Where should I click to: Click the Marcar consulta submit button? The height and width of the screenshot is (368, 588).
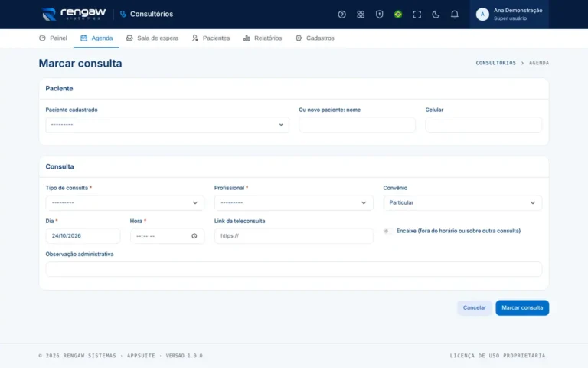click(522, 308)
